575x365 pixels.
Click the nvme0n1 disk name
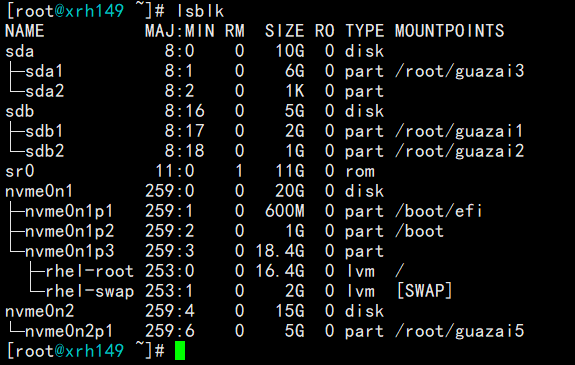coord(39,191)
